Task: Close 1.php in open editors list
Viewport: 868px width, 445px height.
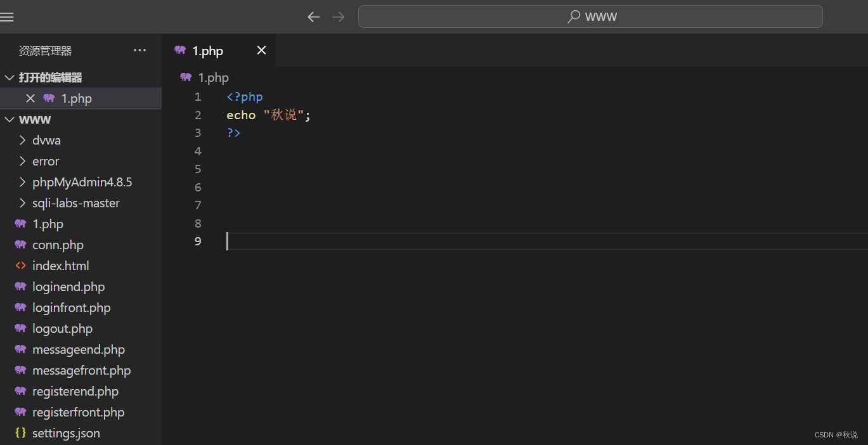Action: [x=30, y=98]
